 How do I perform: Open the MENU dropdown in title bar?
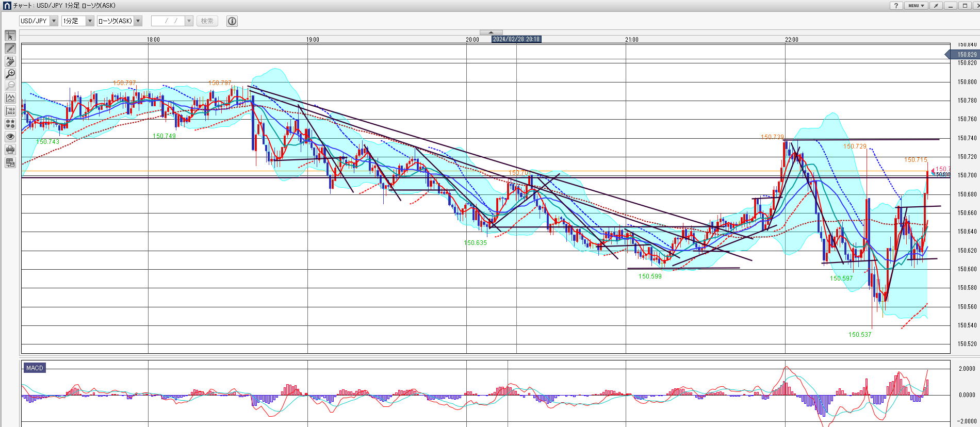(x=916, y=6)
